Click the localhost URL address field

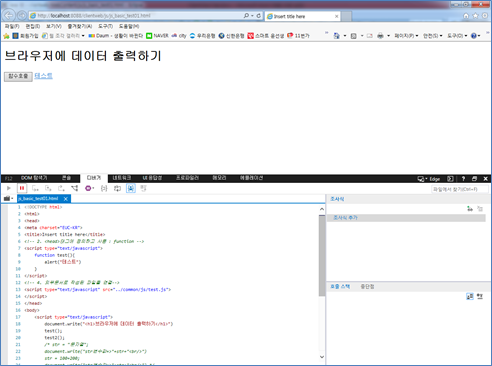click(x=136, y=16)
